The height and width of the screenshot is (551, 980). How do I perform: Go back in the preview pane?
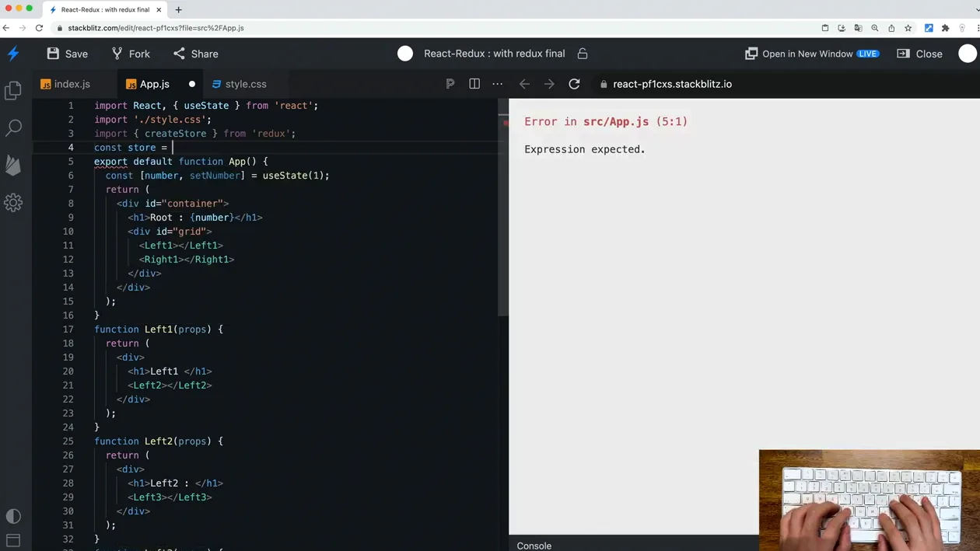524,84
